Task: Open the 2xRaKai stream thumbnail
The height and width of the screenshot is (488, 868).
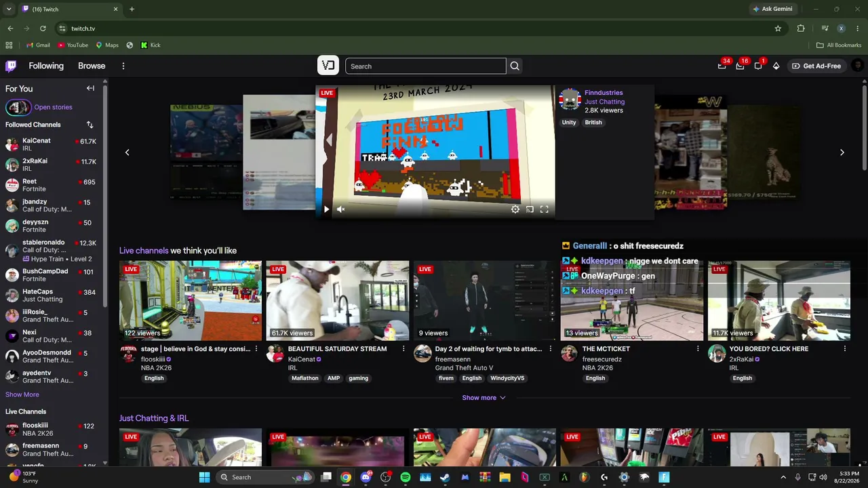Action: tap(779, 300)
